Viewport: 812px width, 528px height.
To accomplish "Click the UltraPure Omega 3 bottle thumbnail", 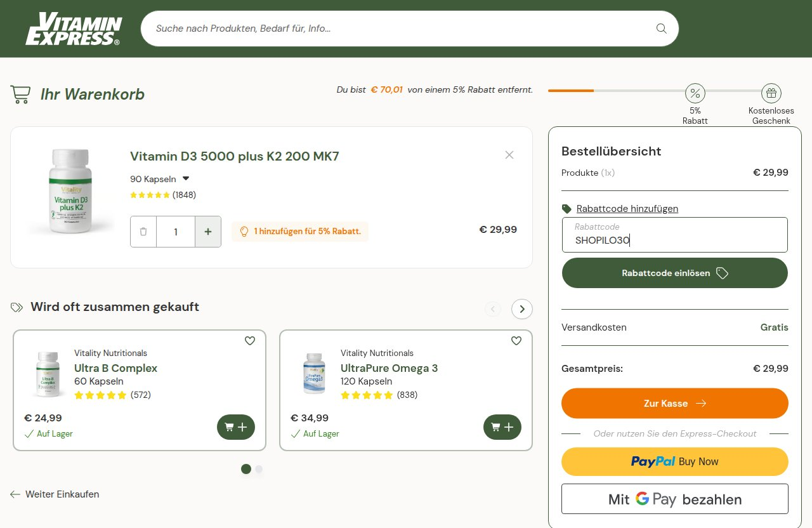I will click(x=314, y=374).
